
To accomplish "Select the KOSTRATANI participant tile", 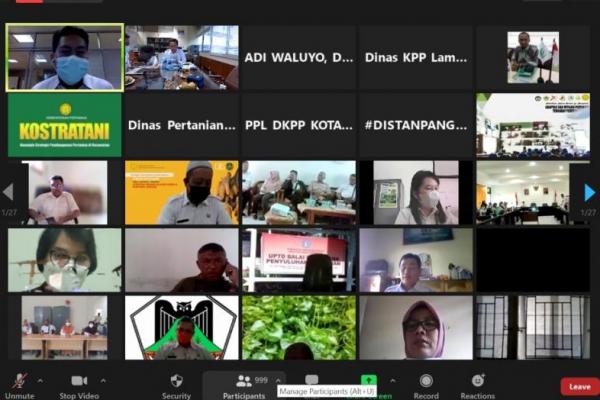I will coord(64,125).
